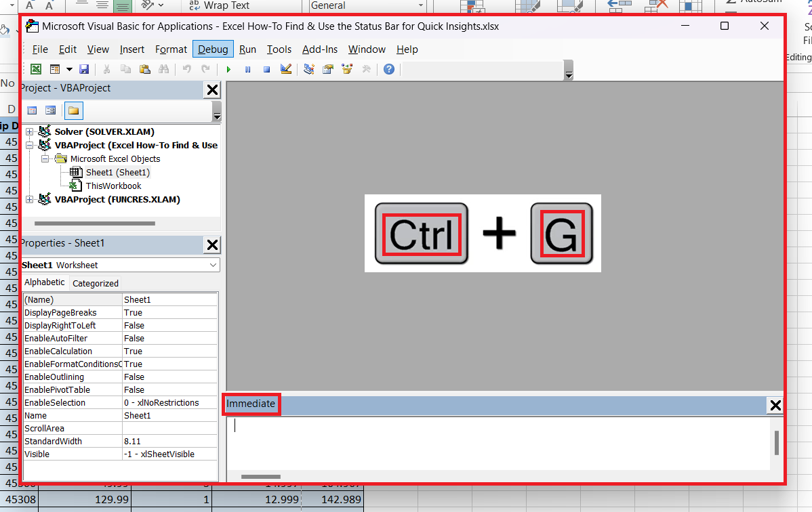
Task: Open the main toolbar options overflow arrow
Action: click(569, 70)
